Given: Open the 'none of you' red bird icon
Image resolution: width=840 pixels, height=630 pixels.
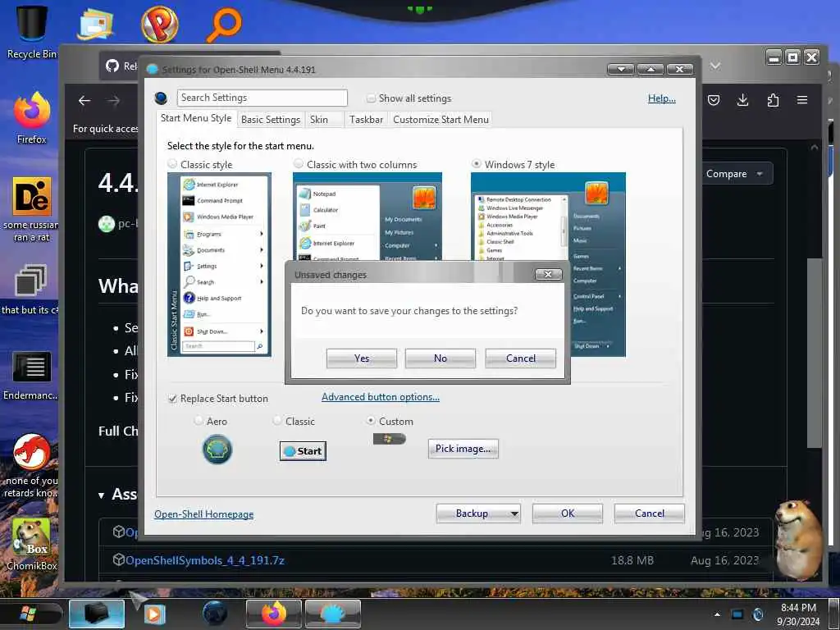Looking at the screenshot, I should [x=31, y=466].
